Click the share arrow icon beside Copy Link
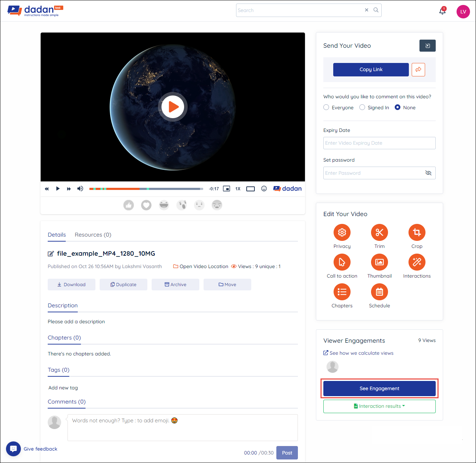 pos(418,70)
